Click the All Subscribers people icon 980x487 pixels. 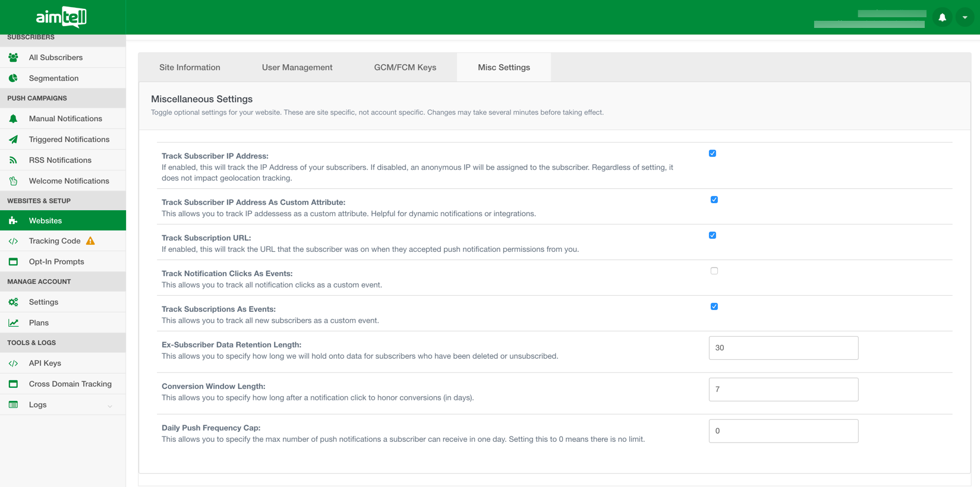(x=13, y=58)
